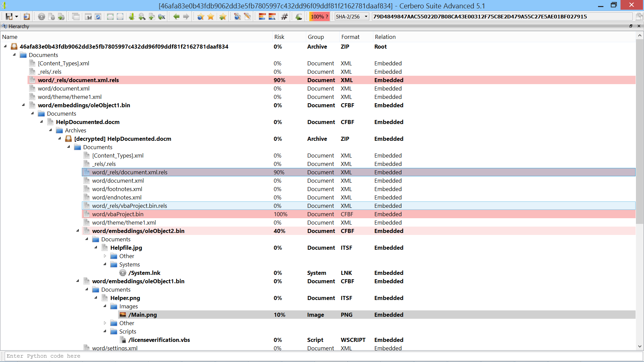Click the pencil edit notes toolbar icon
The height and width of the screenshot is (362, 644).
(248, 16)
